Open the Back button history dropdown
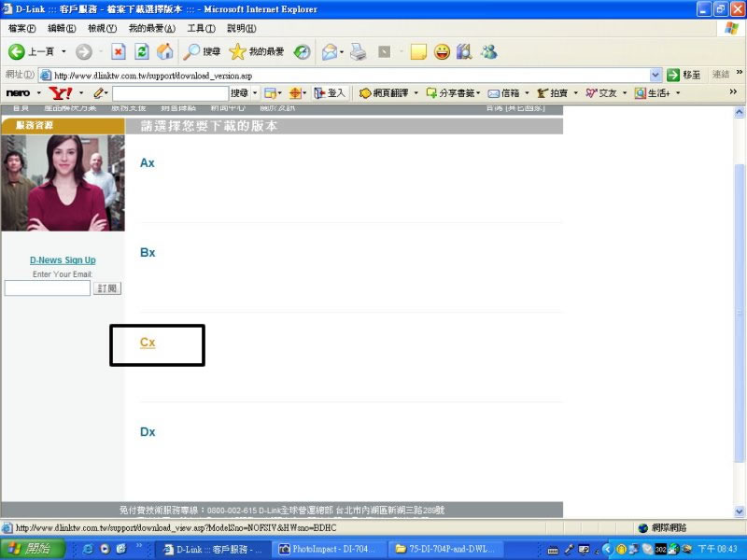Screen dimensions: 747x560 pyautogui.click(x=63, y=51)
